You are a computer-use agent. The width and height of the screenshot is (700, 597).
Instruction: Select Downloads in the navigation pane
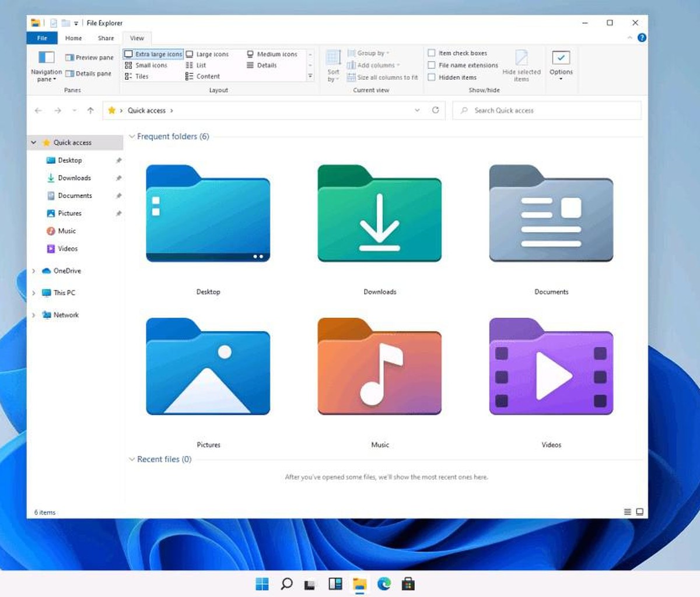click(75, 178)
